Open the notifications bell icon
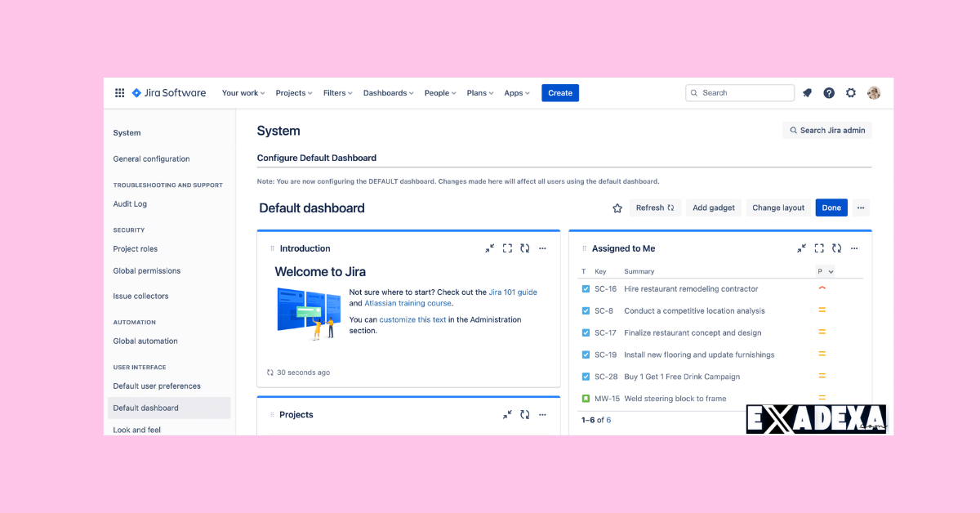 [807, 92]
